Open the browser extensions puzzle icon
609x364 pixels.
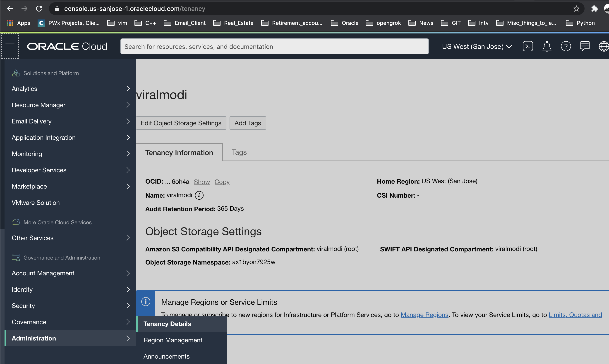pos(594,9)
